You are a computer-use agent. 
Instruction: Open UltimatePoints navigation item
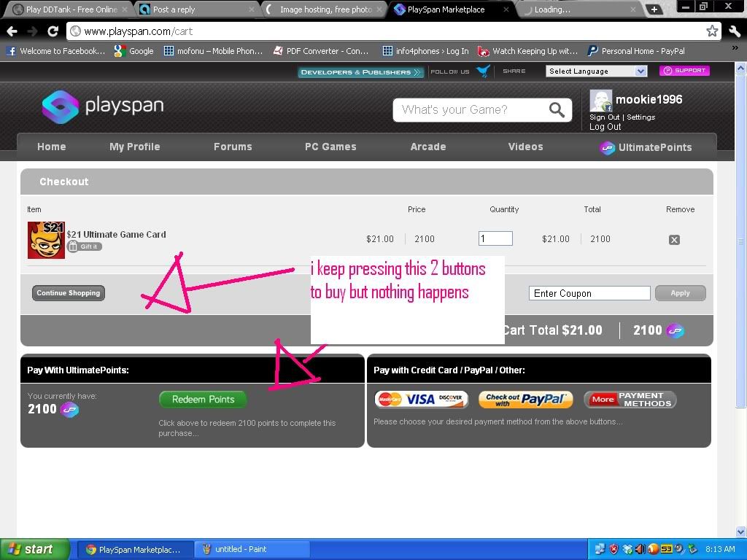[646, 147]
